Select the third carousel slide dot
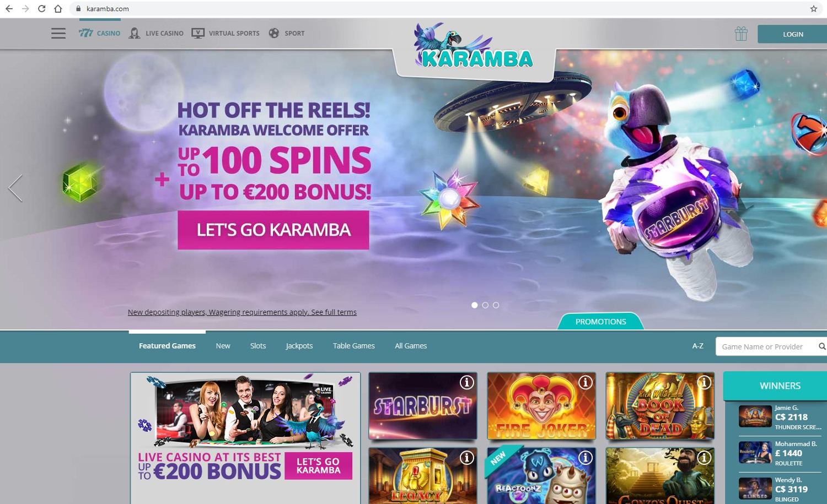 tap(496, 305)
